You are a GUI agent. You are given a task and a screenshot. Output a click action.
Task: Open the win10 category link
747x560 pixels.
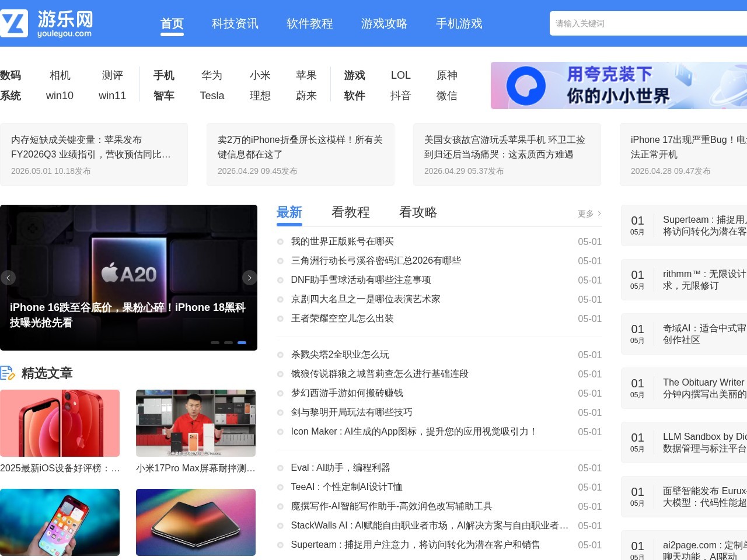pyautogui.click(x=60, y=96)
